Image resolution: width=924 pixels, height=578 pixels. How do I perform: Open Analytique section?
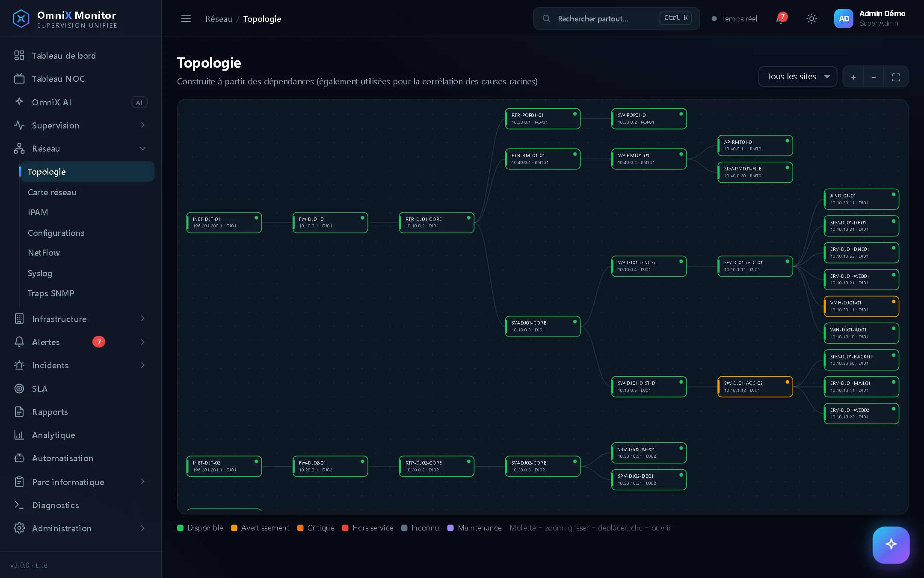[80, 435]
